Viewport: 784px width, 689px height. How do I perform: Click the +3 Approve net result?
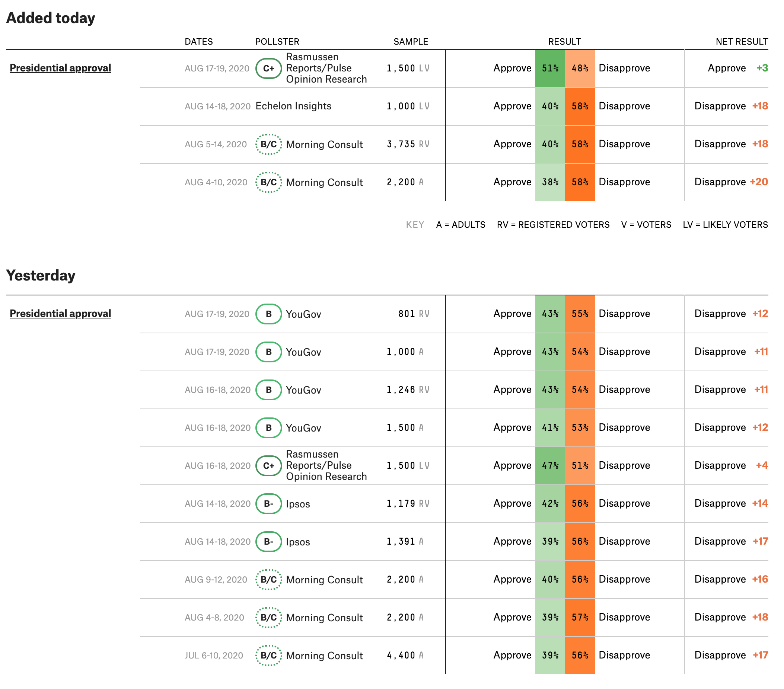[x=762, y=68]
